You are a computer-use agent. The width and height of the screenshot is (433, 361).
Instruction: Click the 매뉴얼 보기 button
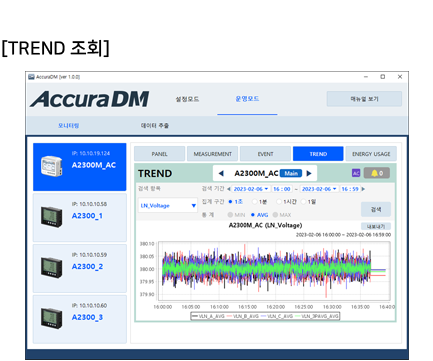364,99
